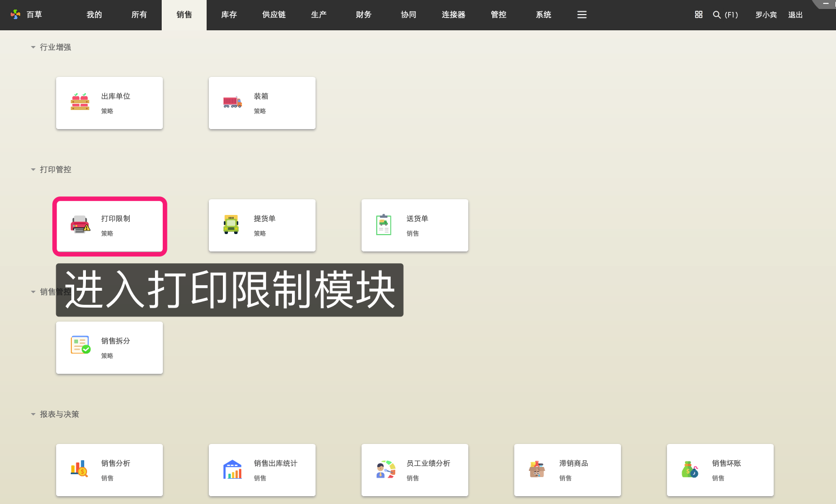
Task: Click the 销售 label under 滞销商品
Action: tap(565, 478)
